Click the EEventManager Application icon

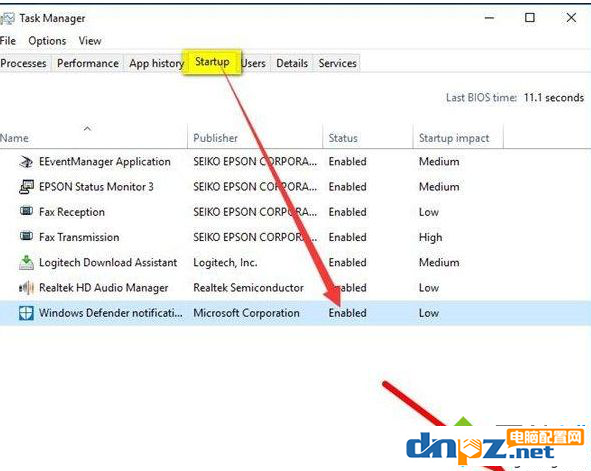point(26,162)
